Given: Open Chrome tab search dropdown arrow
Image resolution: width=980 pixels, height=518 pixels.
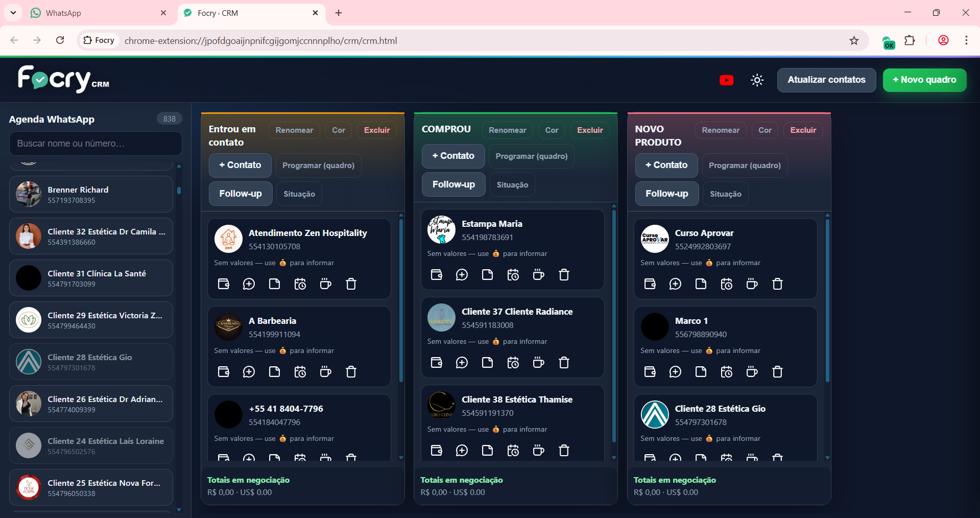Looking at the screenshot, I should tap(13, 13).
